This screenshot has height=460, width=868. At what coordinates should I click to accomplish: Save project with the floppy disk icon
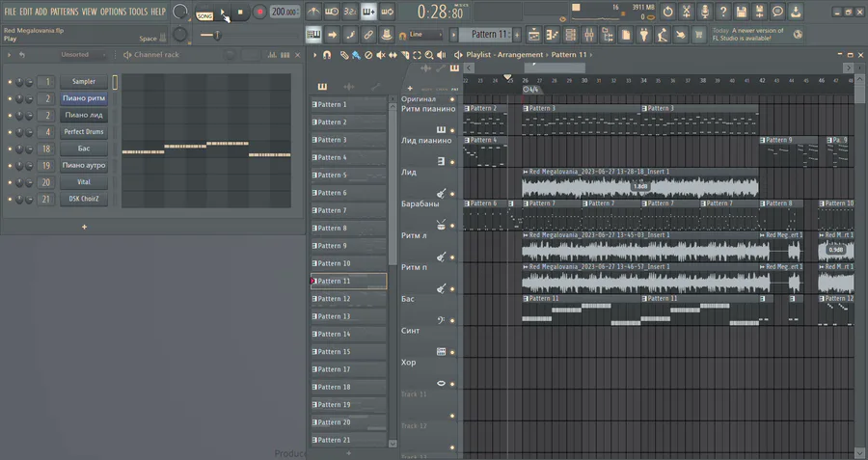pos(742,11)
